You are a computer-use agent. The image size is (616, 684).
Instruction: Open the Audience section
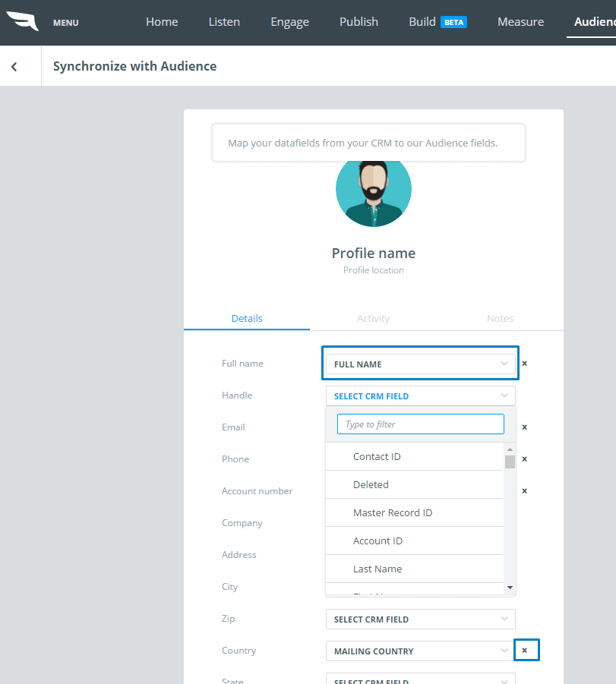[594, 22]
